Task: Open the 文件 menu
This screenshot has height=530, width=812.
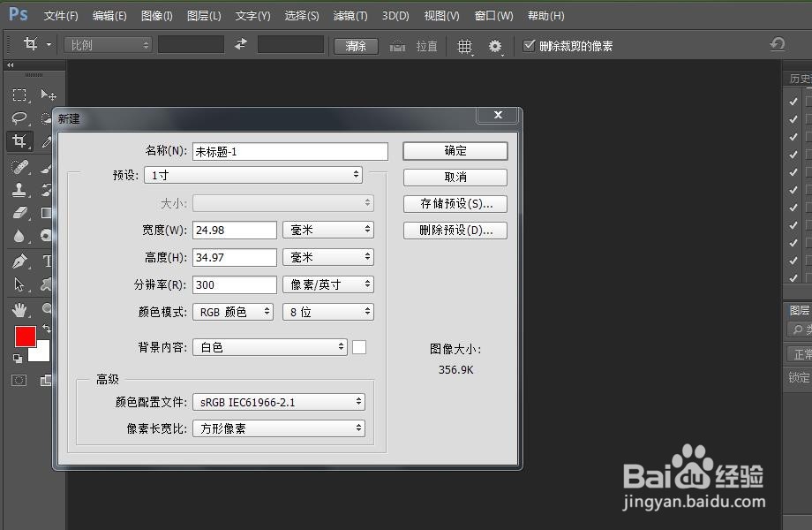Action: (x=60, y=15)
